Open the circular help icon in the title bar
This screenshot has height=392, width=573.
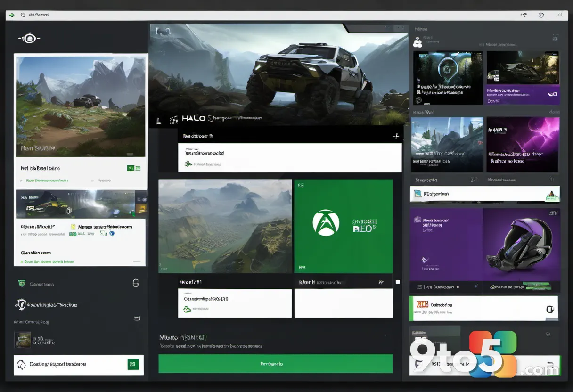tap(541, 15)
